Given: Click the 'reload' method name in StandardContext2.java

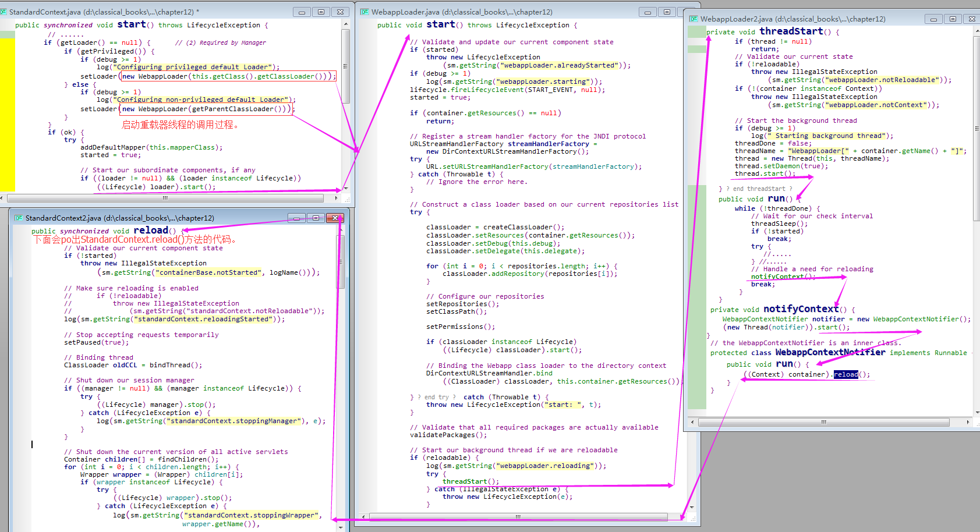Looking at the screenshot, I should (151, 230).
